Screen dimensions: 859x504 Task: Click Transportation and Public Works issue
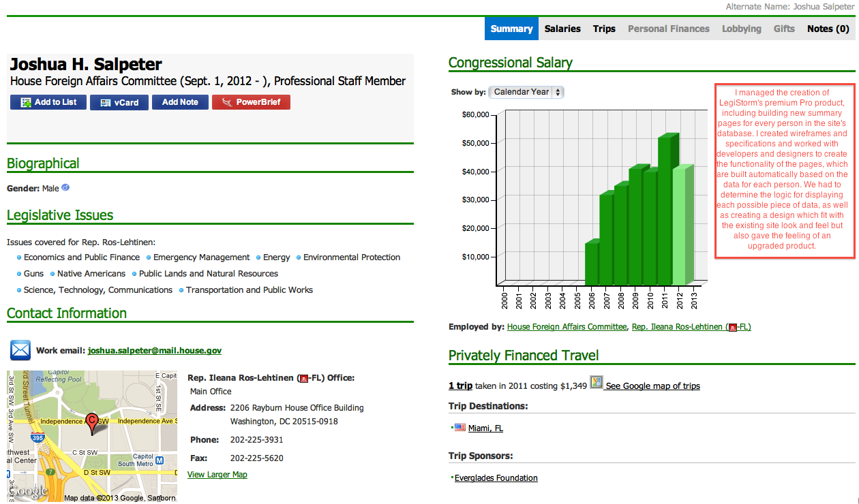(250, 290)
